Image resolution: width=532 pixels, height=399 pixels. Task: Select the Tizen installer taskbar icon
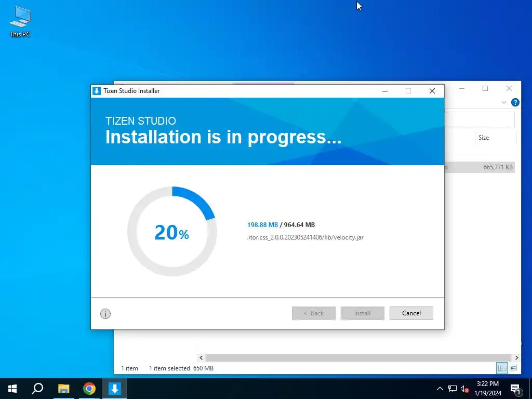click(x=115, y=389)
